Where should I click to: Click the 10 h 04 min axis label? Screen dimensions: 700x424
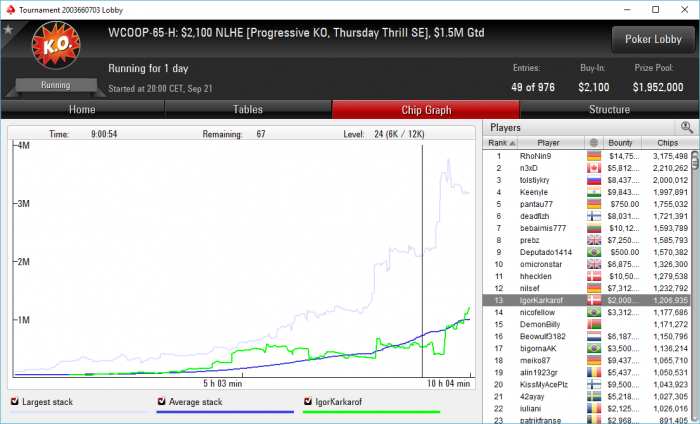tap(448, 384)
